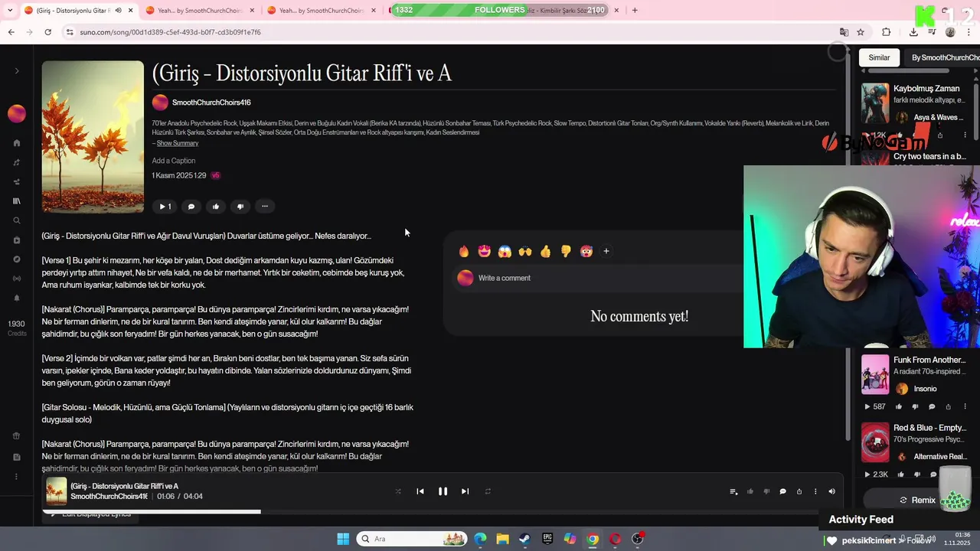This screenshot has height=551, width=980.
Task: Like the current song in the player bar
Action: click(x=750, y=491)
